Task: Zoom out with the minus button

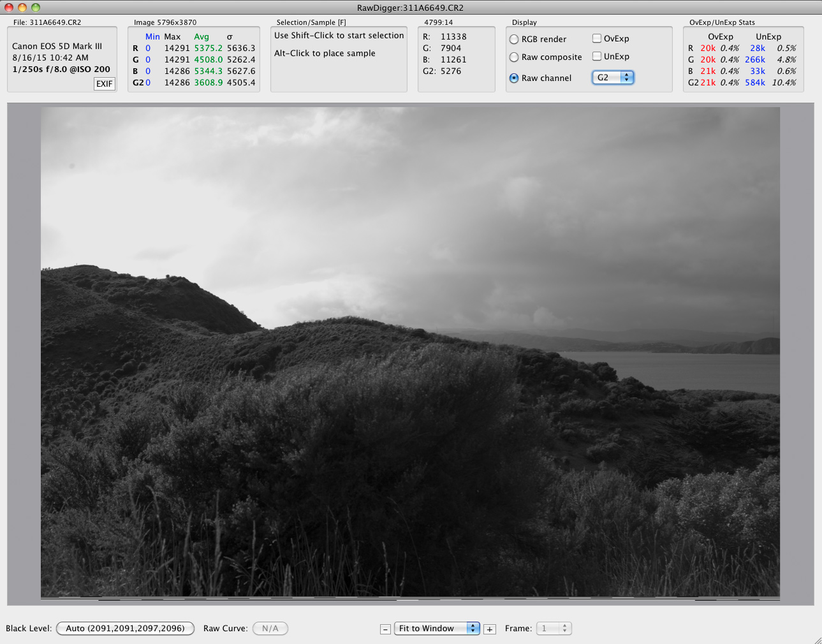Action: tap(385, 629)
